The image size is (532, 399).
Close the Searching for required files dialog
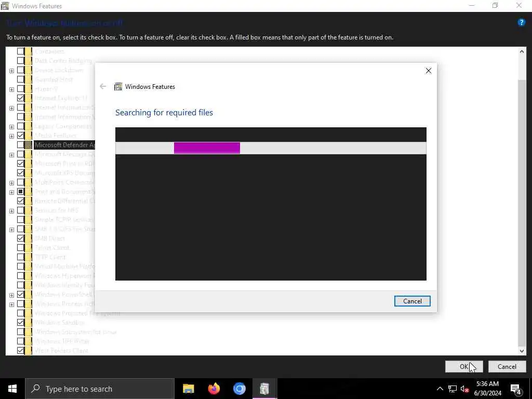(x=428, y=71)
